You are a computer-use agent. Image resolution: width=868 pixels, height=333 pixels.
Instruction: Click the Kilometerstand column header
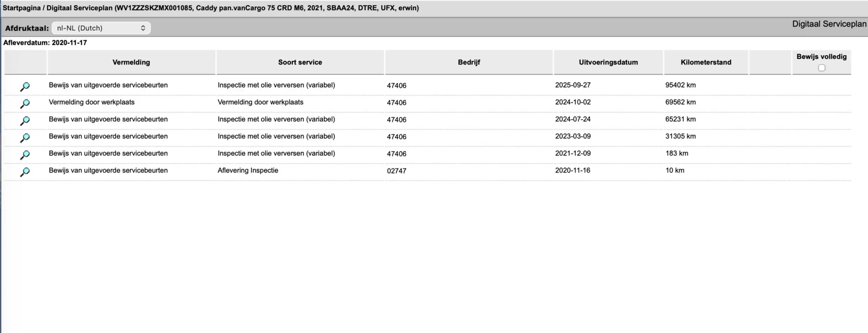[x=706, y=62]
